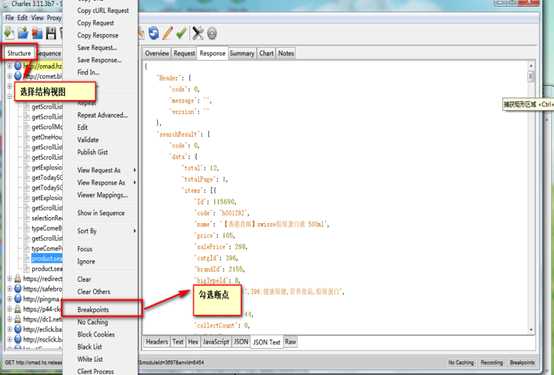Select getOneHour item in the structure tree
The image size is (554, 375).
[x=47, y=137]
